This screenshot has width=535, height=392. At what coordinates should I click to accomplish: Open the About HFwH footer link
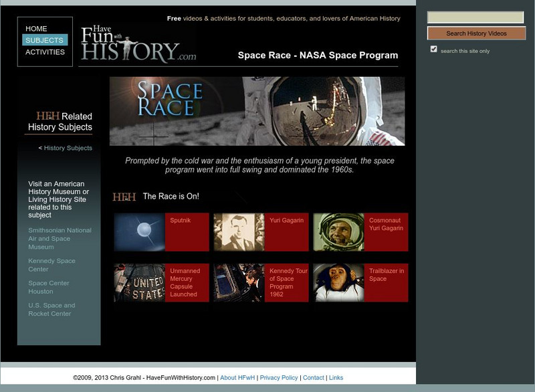click(x=237, y=378)
